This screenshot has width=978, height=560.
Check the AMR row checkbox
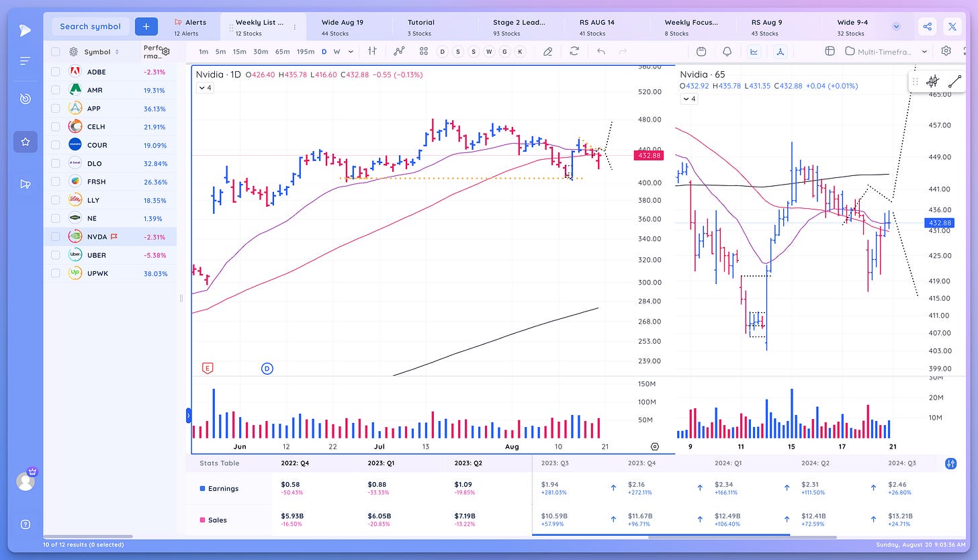click(55, 90)
